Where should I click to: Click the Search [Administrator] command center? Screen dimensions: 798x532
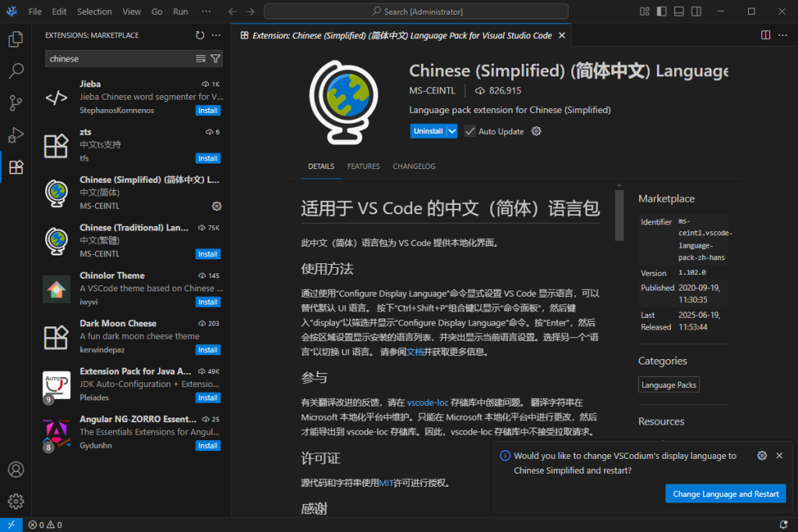click(416, 11)
